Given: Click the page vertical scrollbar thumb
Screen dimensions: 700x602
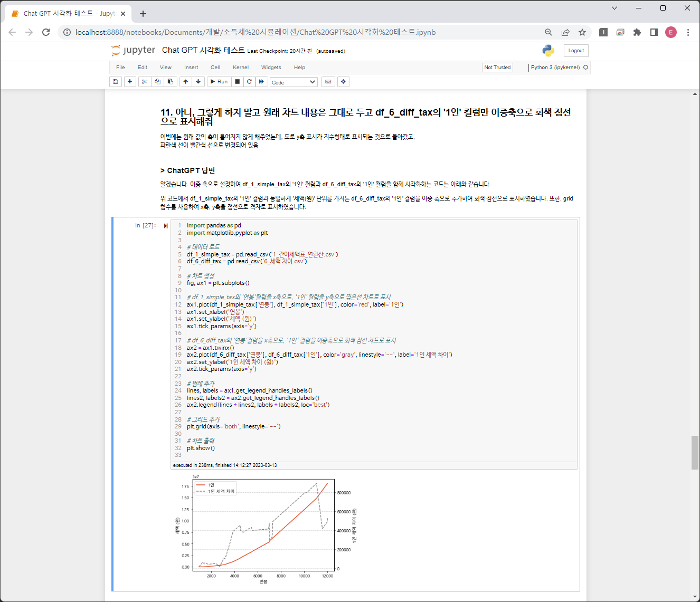Looking at the screenshot, I should tap(695, 452).
